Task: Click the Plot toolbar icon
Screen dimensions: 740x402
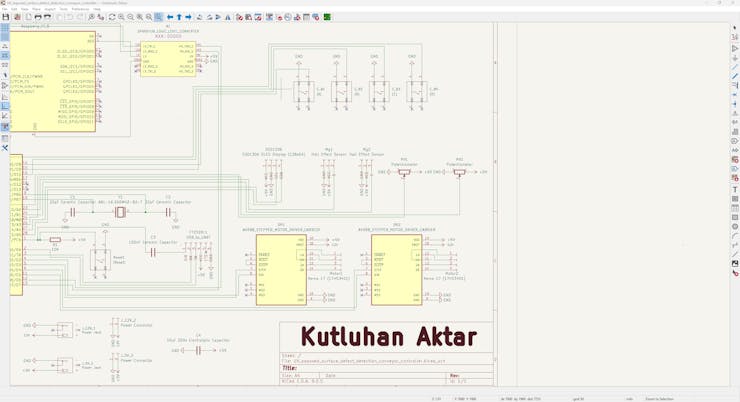Action: (47, 17)
